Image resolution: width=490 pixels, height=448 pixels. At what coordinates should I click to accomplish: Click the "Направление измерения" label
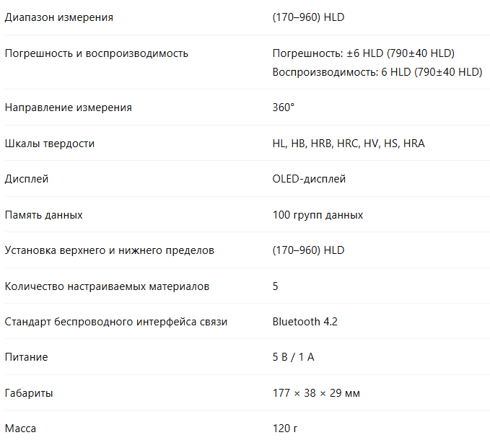point(68,107)
